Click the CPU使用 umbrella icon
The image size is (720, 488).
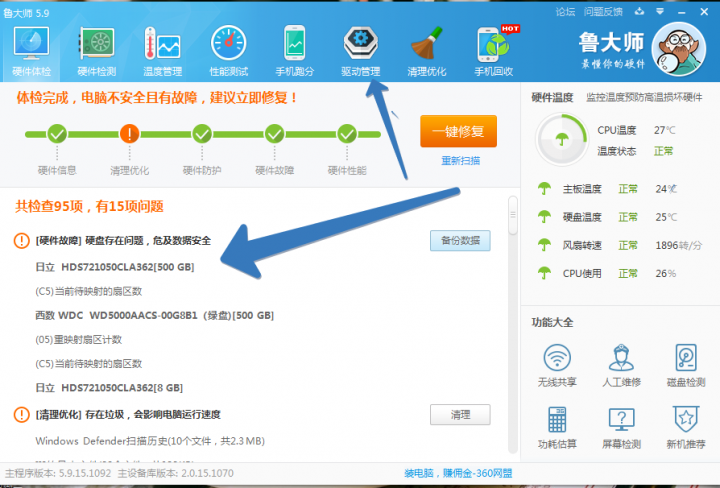(544, 273)
